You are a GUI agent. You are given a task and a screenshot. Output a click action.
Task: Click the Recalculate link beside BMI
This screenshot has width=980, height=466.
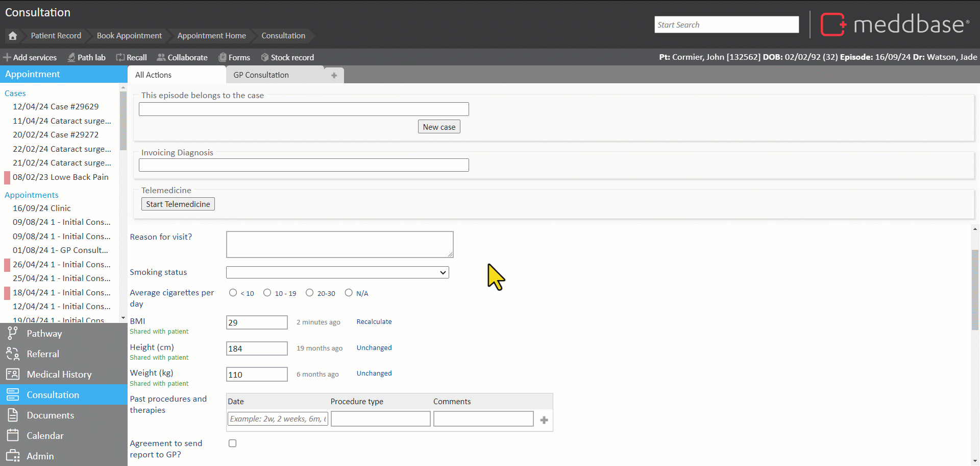(374, 322)
